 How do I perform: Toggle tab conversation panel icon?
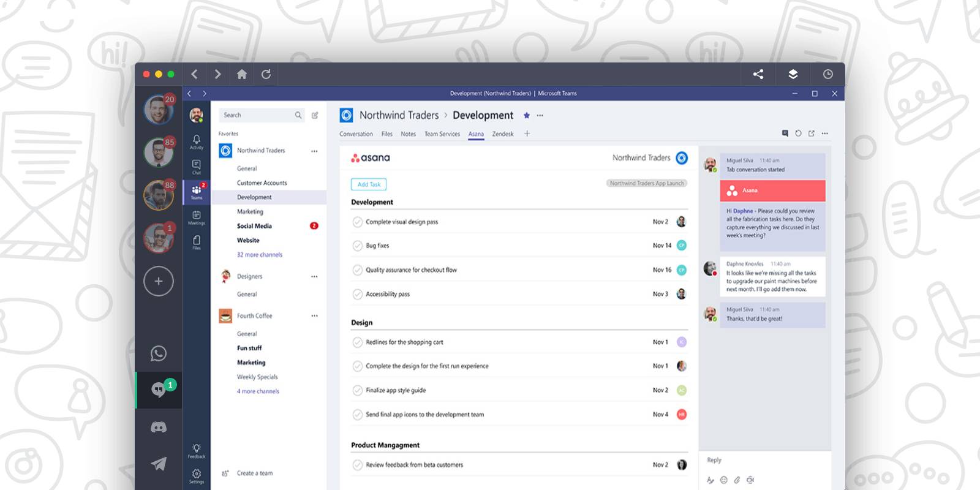coord(785,133)
